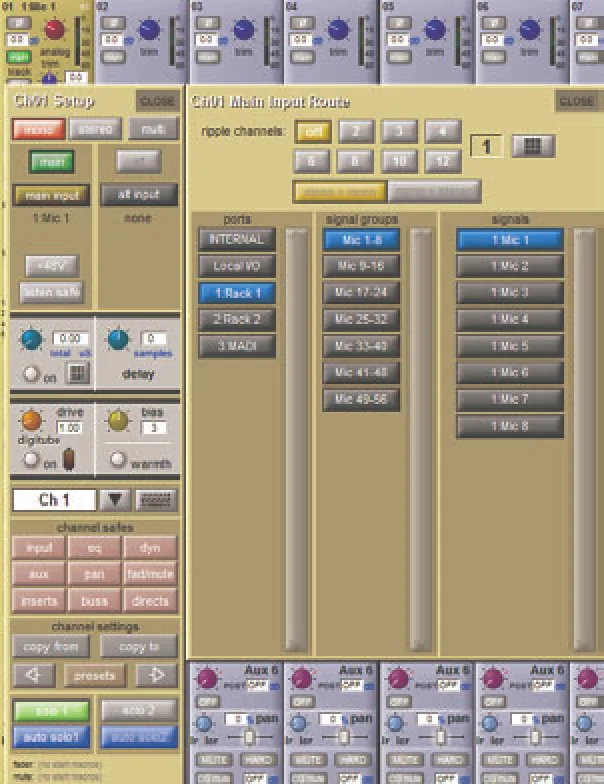The height and width of the screenshot is (784, 604).
Task: Click the grid icon beside the 0.00 total delay field
Action: (78, 373)
